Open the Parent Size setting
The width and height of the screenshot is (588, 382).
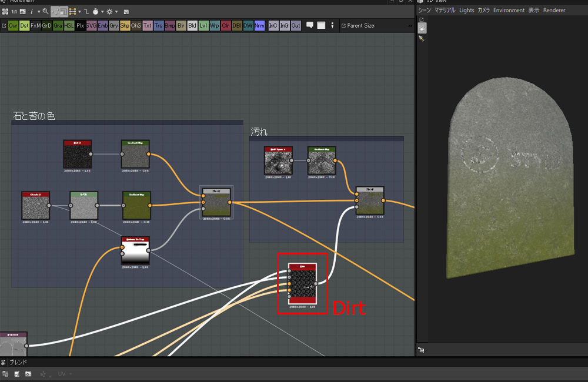(x=361, y=25)
